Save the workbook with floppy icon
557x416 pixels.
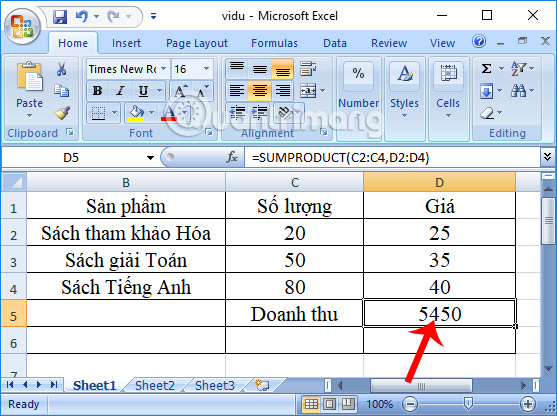pyautogui.click(x=60, y=17)
